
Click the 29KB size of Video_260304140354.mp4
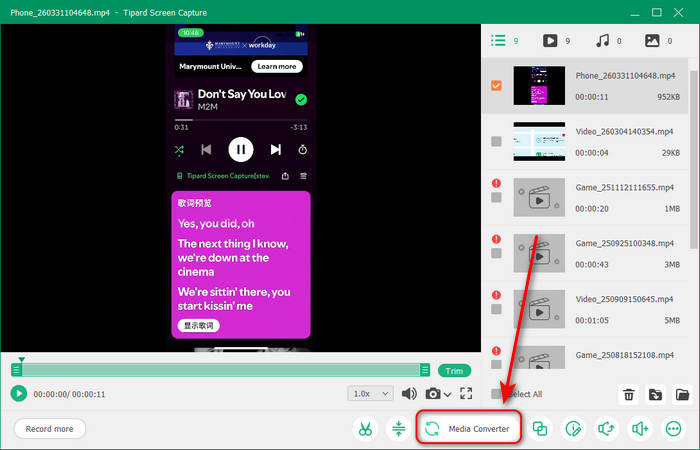coord(671,153)
